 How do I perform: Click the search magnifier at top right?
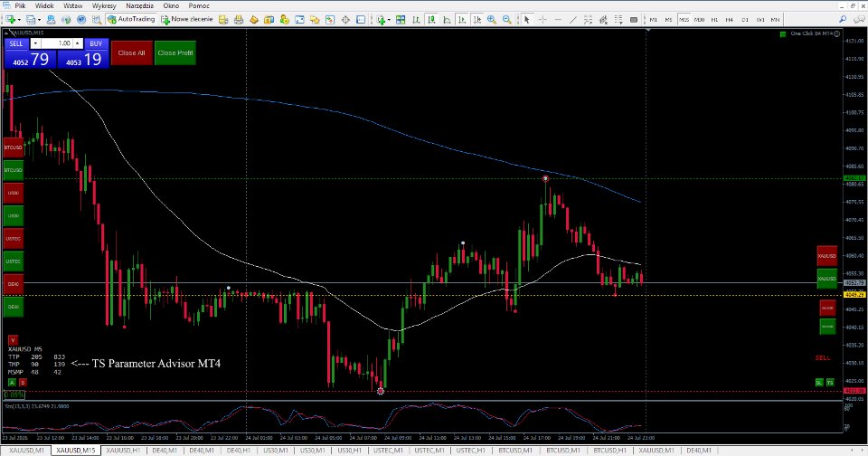tap(843, 19)
